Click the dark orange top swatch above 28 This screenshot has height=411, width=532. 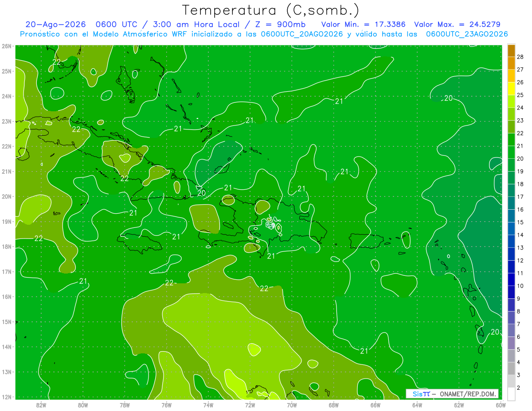(x=511, y=51)
